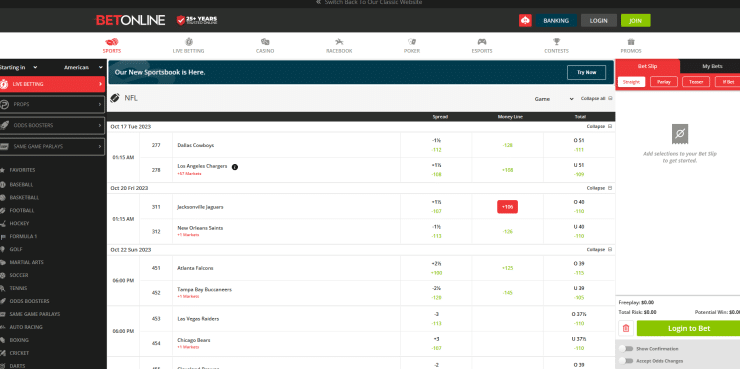Expand the Live Betting sidebar item
This screenshot has height=369, width=740.
click(x=52, y=84)
